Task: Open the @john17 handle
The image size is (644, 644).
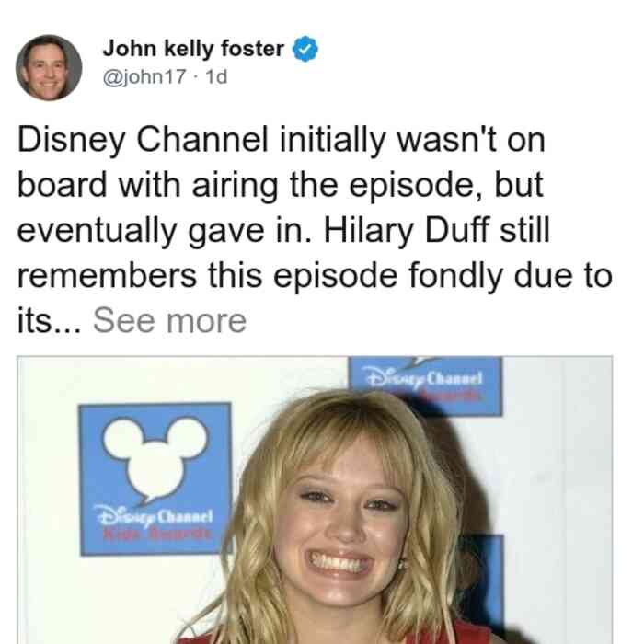Action: pos(144,76)
